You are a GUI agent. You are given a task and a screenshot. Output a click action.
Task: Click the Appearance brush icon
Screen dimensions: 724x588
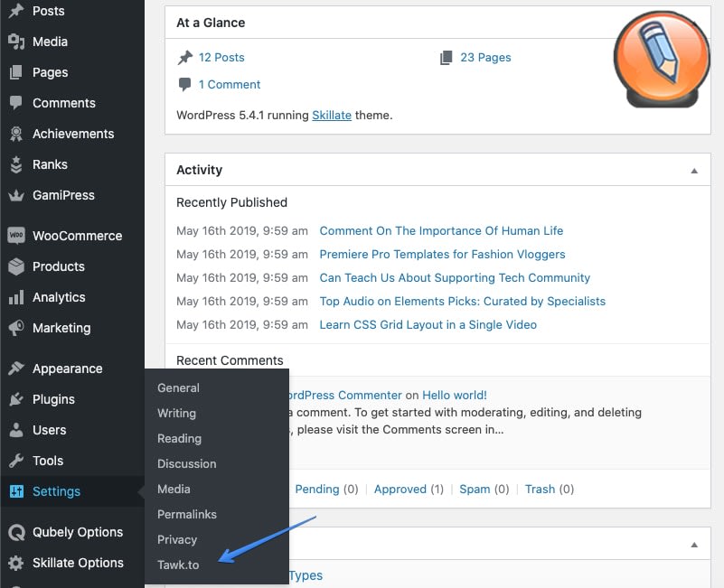pos(16,369)
